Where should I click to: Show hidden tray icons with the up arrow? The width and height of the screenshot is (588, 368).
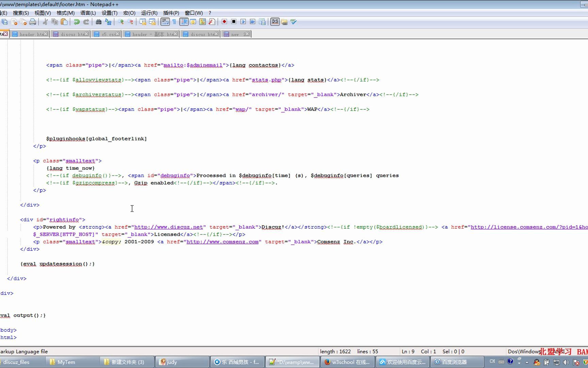tap(527, 362)
